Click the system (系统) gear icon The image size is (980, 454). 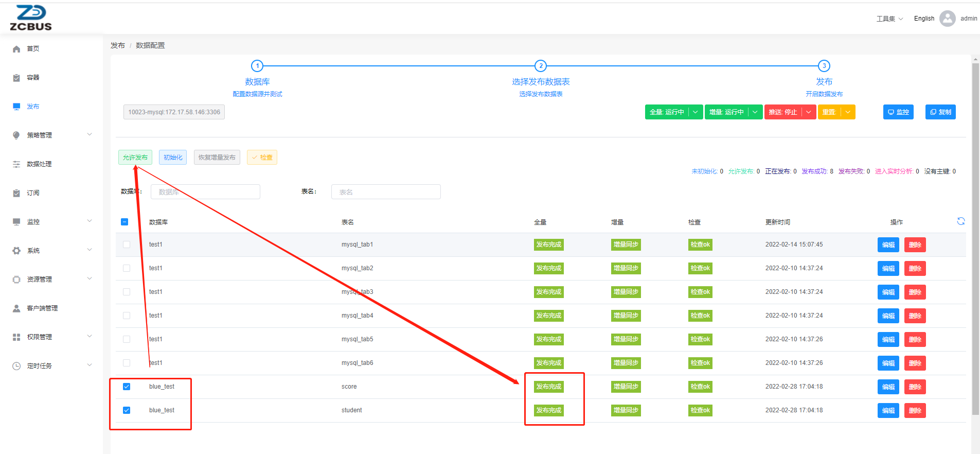16,251
